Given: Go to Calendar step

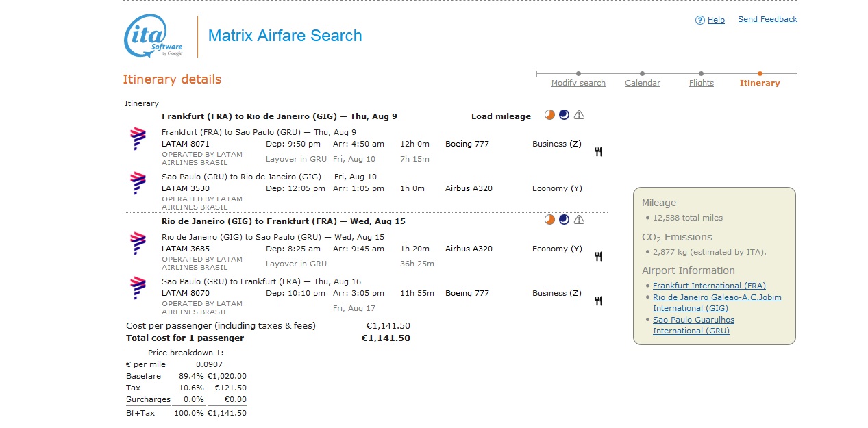Looking at the screenshot, I should pos(643,83).
